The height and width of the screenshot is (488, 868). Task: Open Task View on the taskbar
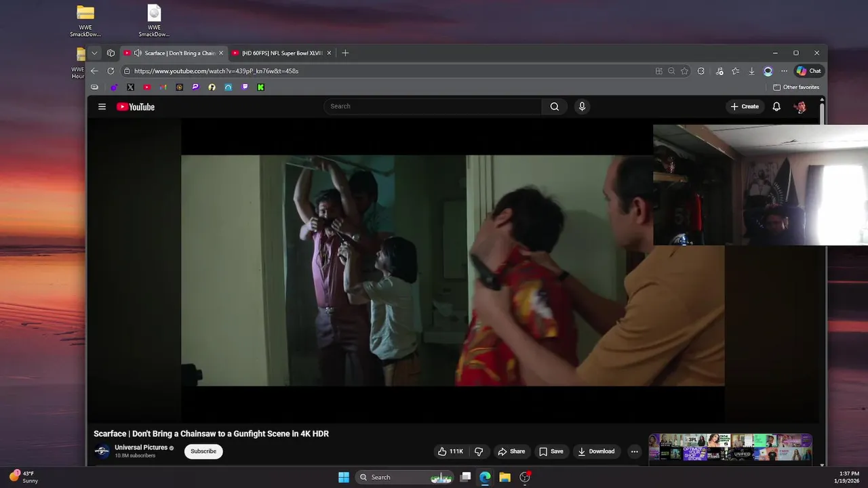pyautogui.click(x=465, y=477)
